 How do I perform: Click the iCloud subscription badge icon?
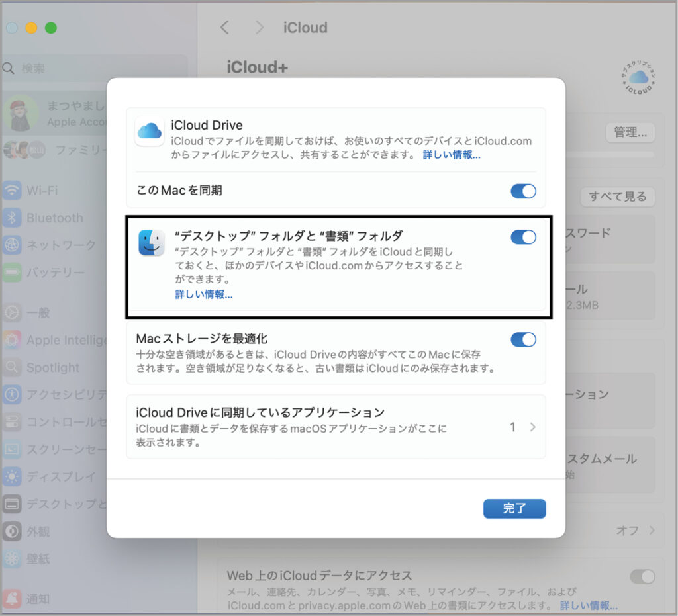click(639, 77)
